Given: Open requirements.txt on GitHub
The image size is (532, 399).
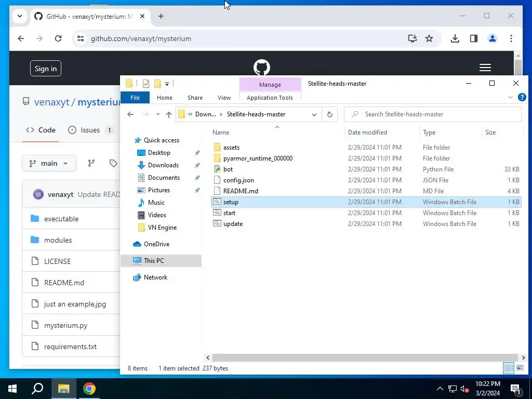Looking at the screenshot, I should (70, 347).
